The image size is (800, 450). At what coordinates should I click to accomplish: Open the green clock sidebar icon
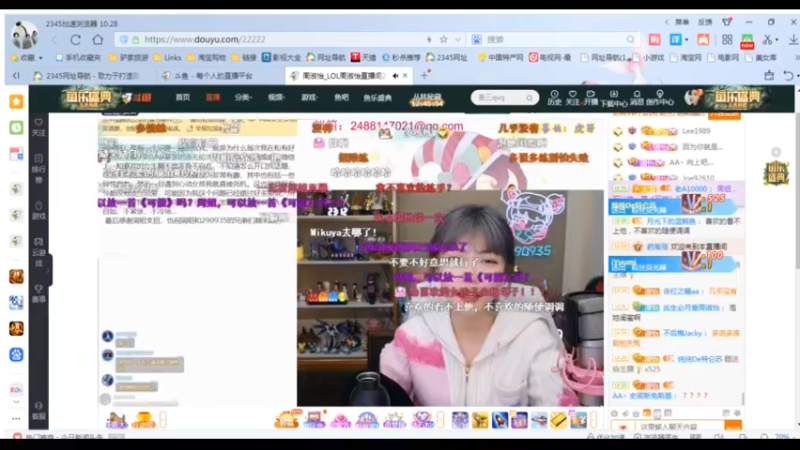click(16, 128)
